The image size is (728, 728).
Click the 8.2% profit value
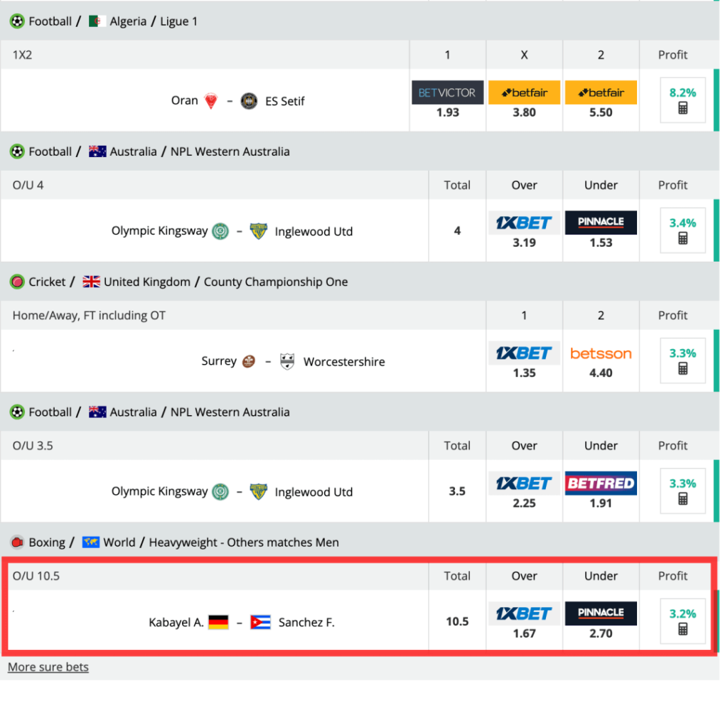(682, 92)
